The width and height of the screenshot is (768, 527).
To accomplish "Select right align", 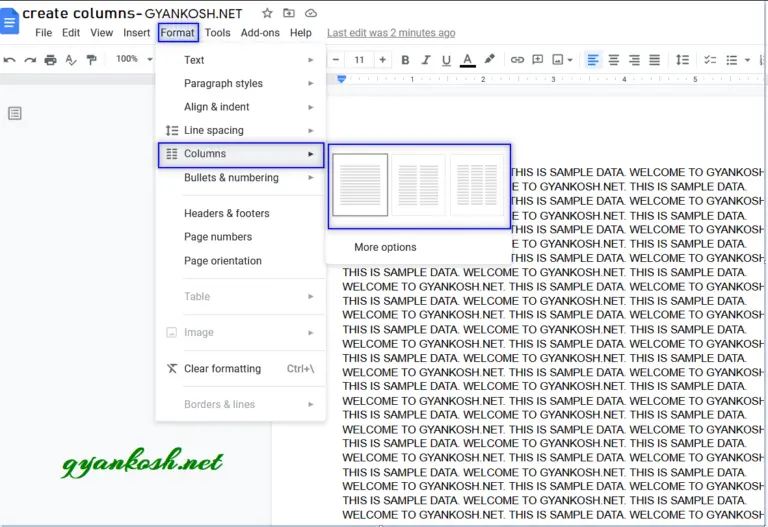I will click(634, 60).
